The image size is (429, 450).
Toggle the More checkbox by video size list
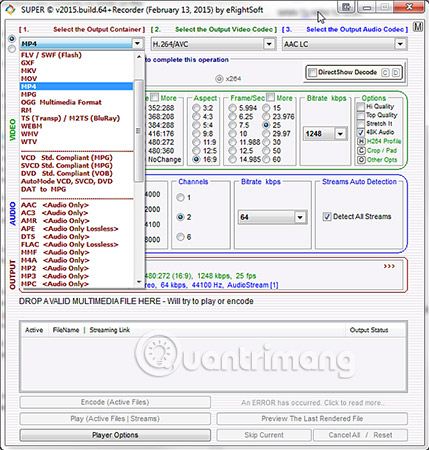[x=154, y=98]
